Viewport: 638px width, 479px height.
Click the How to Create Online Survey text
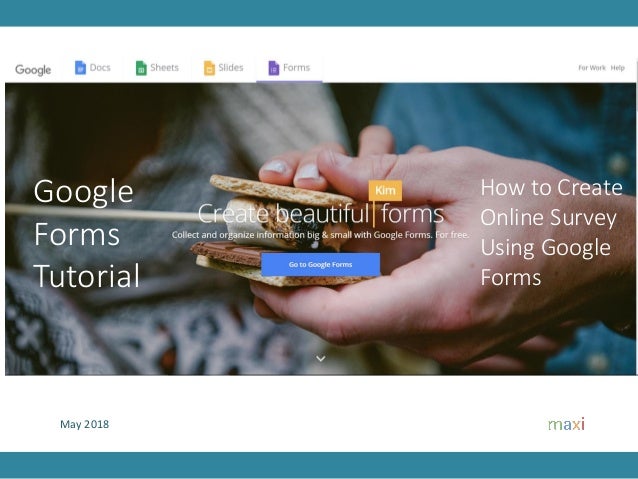[551, 232]
